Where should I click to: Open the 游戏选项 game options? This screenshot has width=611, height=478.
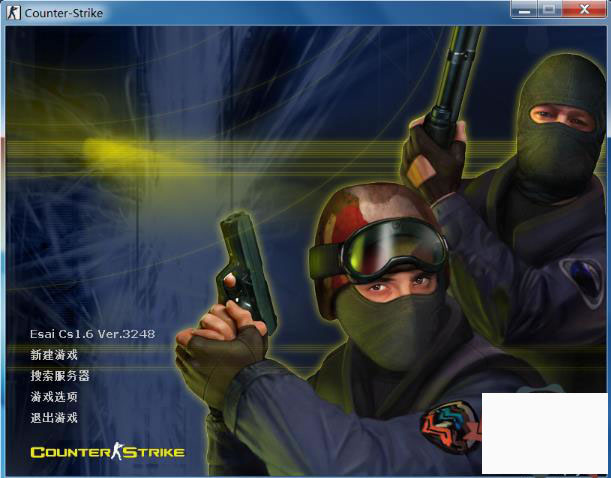coord(54,397)
